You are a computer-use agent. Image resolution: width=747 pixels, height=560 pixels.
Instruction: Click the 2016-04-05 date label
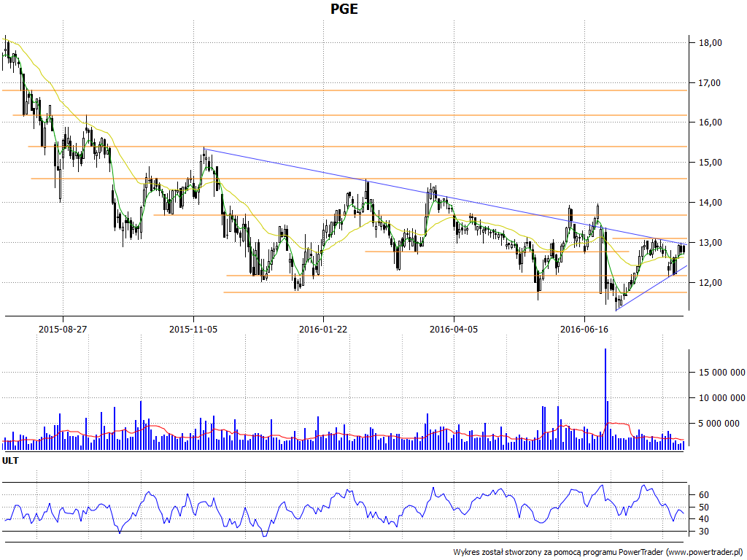coord(454,329)
